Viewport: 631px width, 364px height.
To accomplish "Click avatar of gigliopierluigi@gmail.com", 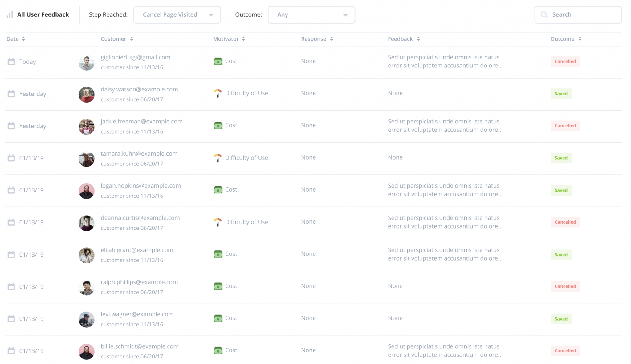I will (87, 63).
